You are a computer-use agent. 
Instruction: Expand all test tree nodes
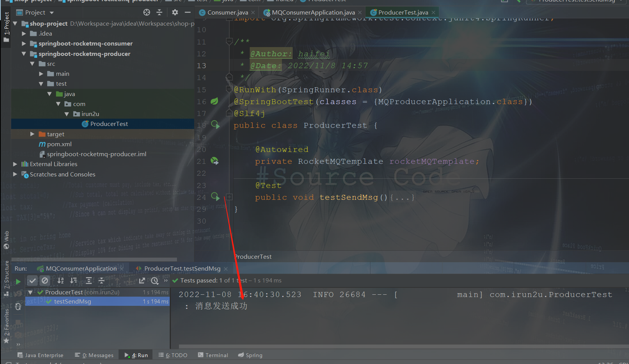(x=88, y=281)
